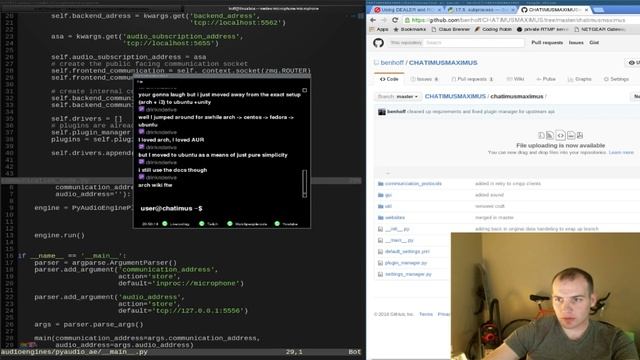Open the util folder
Screen dimensions: 640x360
click(x=388, y=206)
